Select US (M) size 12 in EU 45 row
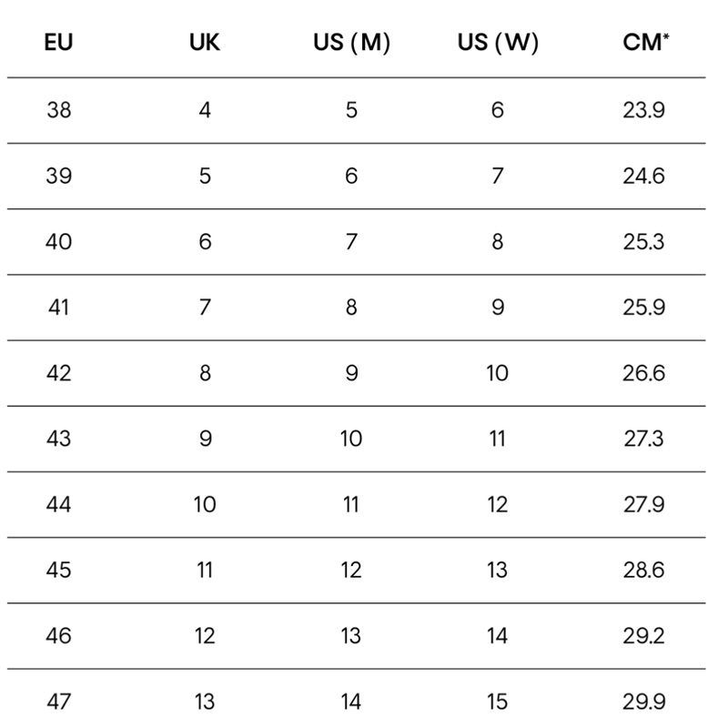The height and width of the screenshot is (728, 728). [351, 571]
